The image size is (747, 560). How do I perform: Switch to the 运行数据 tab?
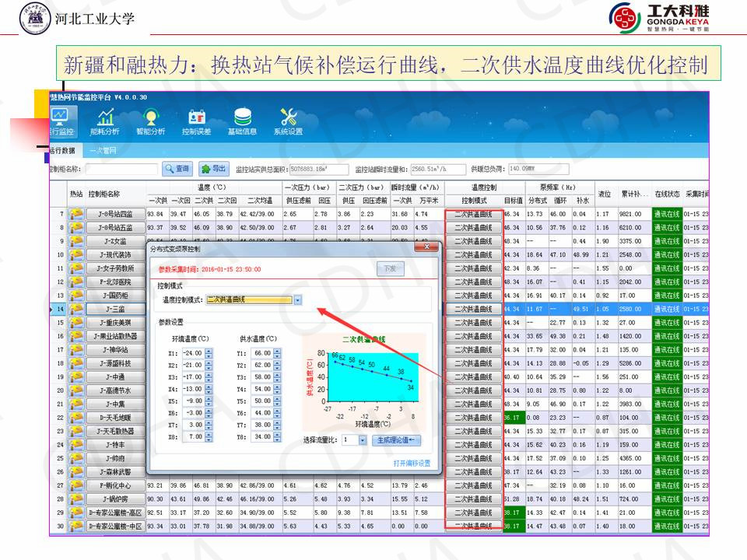[61, 151]
